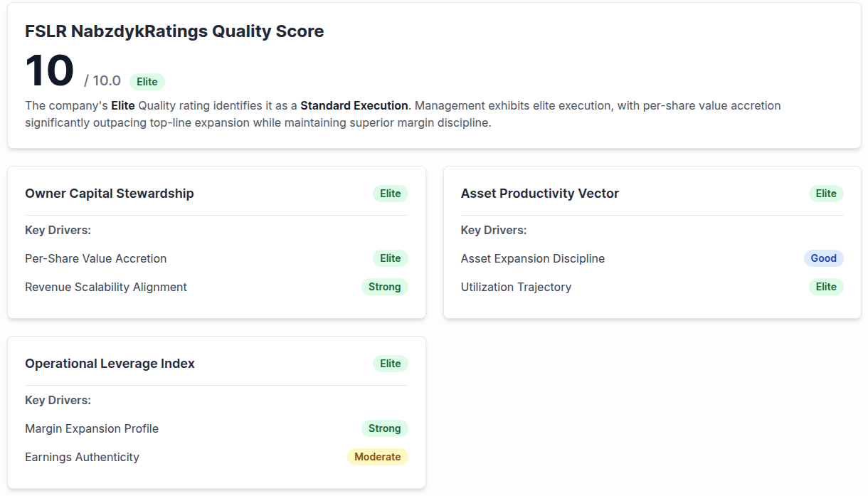Image resolution: width=868 pixels, height=496 pixels.
Task: Click the Elite badge beside Per-Share Value Accretion
Action: (x=390, y=258)
